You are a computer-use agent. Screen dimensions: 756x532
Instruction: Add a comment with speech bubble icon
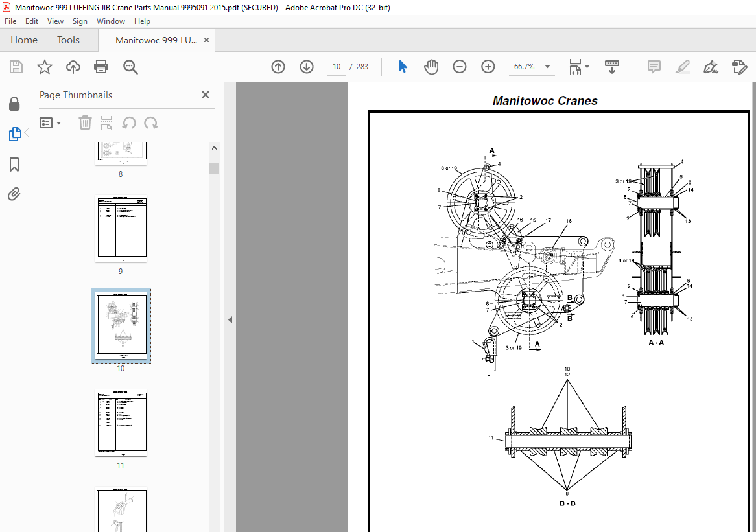pyautogui.click(x=654, y=67)
